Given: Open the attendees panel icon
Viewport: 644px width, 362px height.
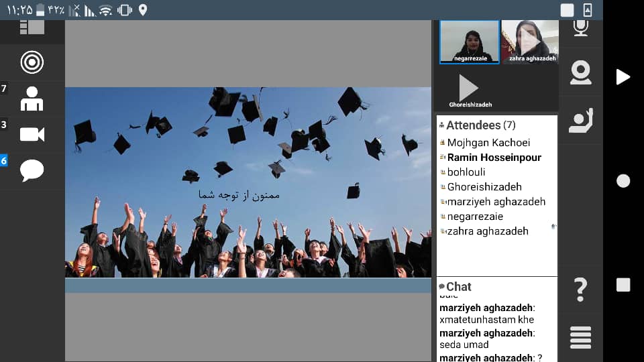Looking at the screenshot, I should point(32,99).
